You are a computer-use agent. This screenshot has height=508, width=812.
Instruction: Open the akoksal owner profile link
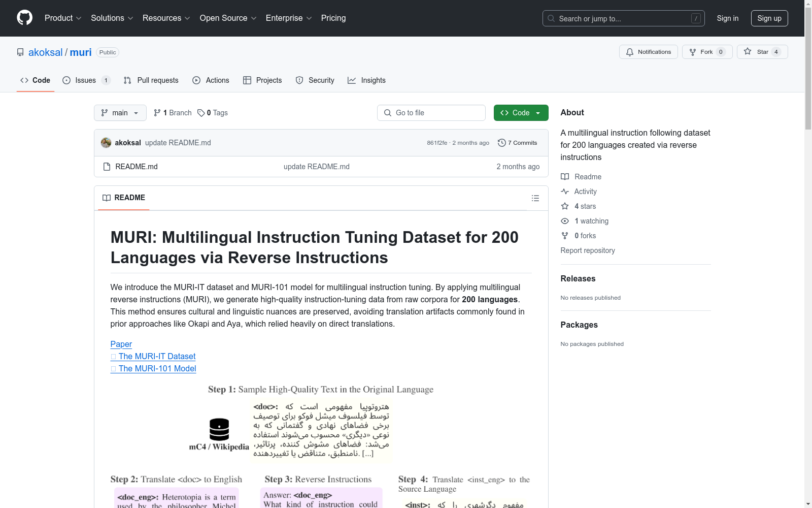click(46, 52)
